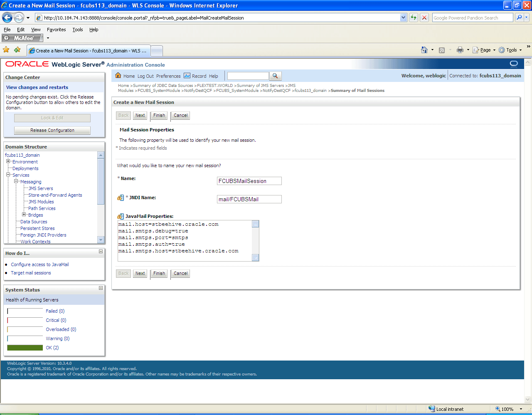Click the Summary of JMS Servers breadcrumb
This screenshot has height=415, width=532.
click(260, 85)
